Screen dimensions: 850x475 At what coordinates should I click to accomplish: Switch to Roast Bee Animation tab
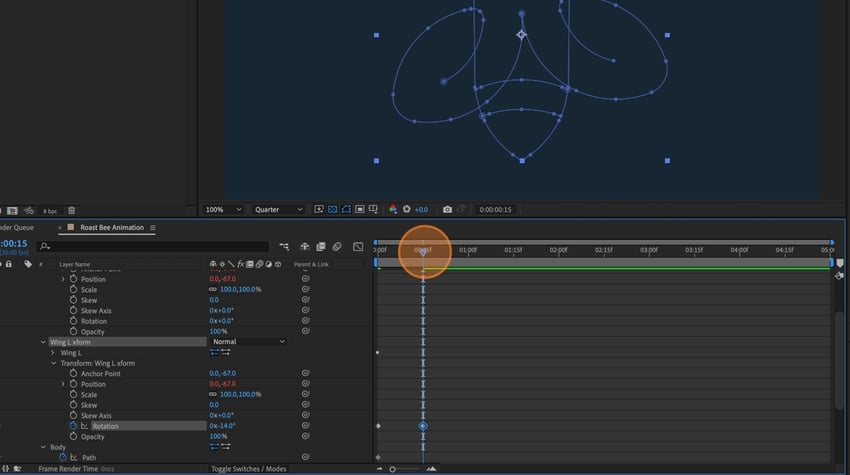pos(112,227)
